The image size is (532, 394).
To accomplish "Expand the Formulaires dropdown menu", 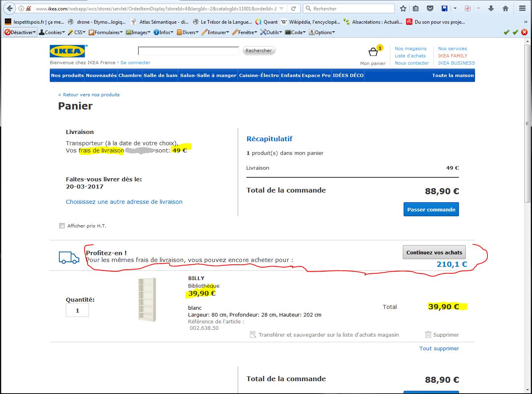I will pyautogui.click(x=106, y=32).
